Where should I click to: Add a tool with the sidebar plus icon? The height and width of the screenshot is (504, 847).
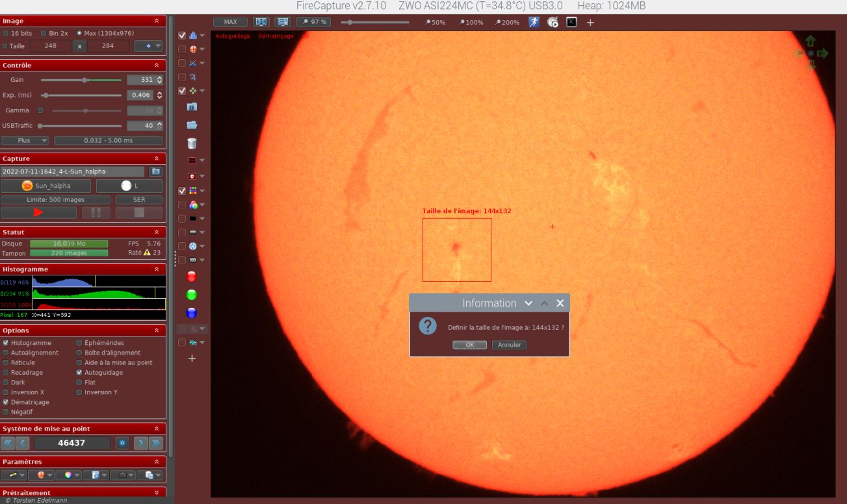(192, 359)
